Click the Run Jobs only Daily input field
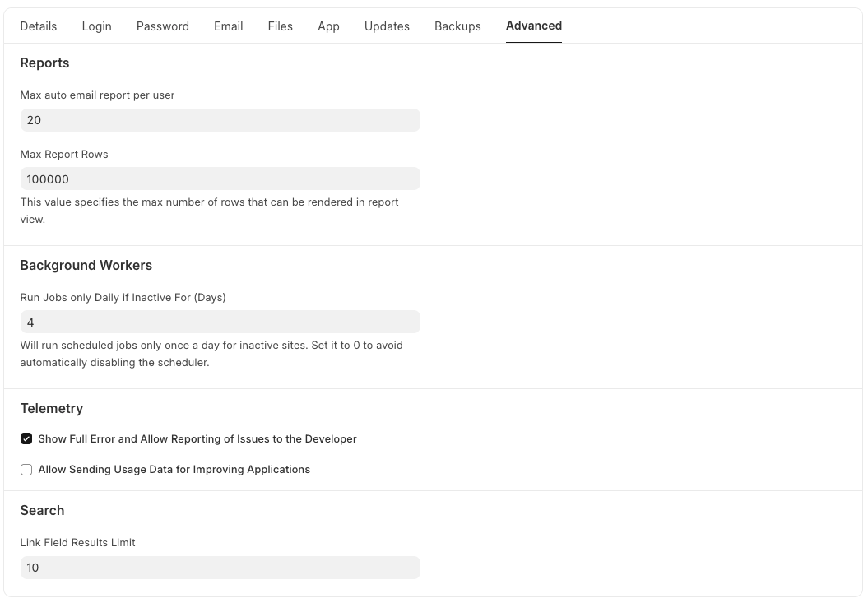 click(x=220, y=322)
